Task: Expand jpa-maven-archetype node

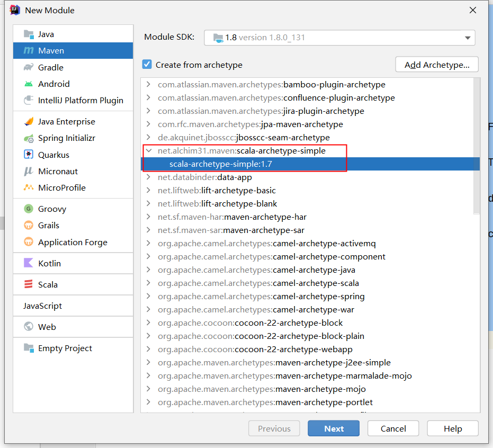Action: coord(148,124)
